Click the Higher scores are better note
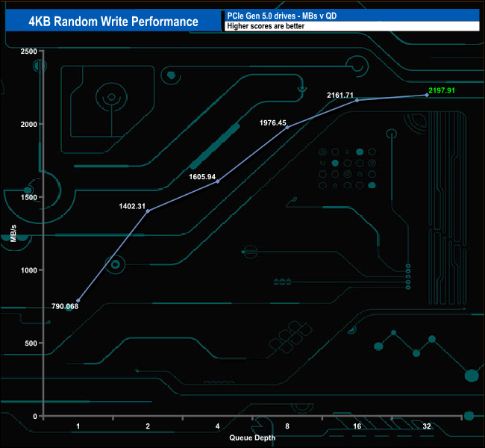The width and height of the screenshot is (485, 448). tap(266, 26)
